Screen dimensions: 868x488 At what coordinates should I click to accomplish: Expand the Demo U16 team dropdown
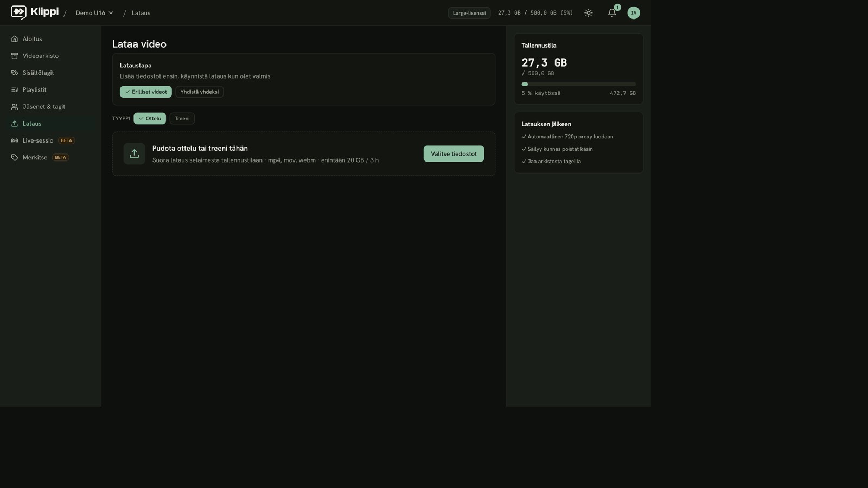94,13
